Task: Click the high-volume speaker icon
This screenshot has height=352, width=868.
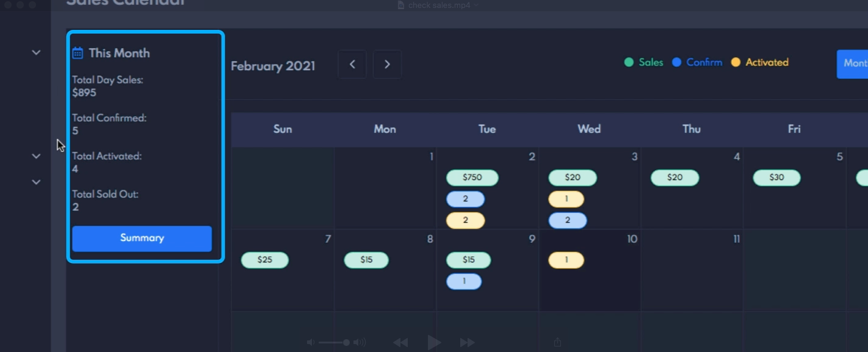Action: click(360, 342)
